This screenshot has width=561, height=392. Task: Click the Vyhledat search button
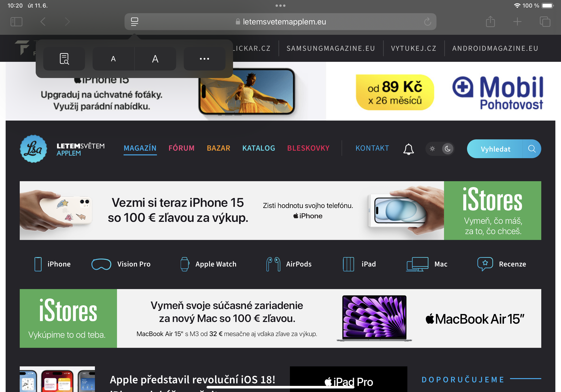[495, 149]
